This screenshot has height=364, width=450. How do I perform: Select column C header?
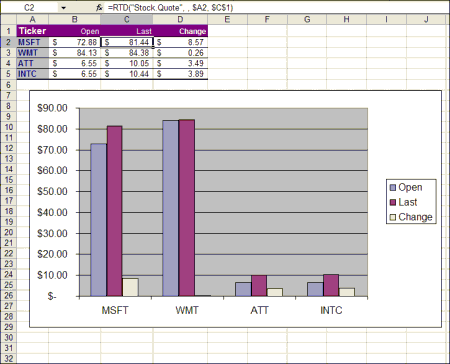pos(127,19)
